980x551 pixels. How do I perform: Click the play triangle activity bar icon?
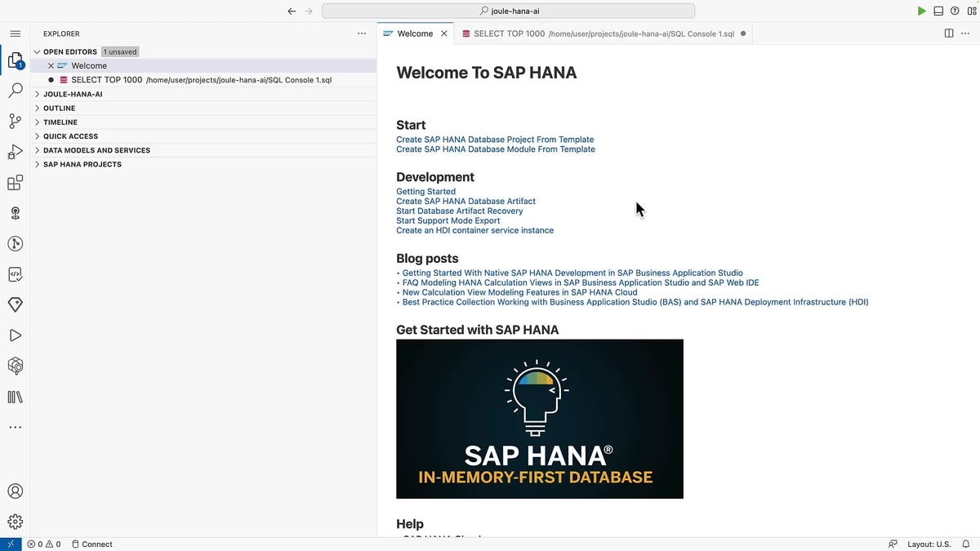pos(15,335)
